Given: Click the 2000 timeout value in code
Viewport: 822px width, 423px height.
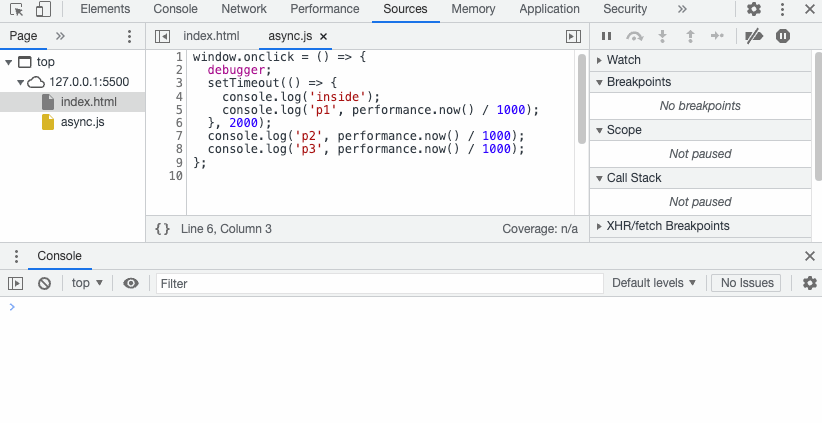Looking at the screenshot, I should pos(244,123).
